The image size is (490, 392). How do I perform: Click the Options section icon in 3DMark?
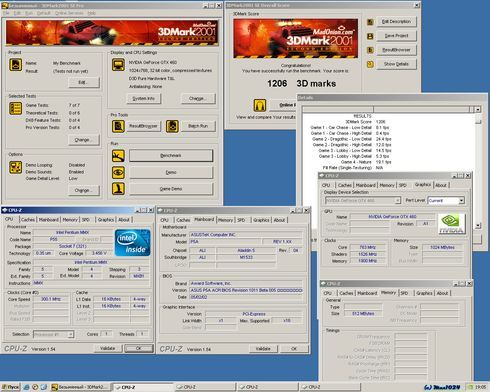coord(15,168)
